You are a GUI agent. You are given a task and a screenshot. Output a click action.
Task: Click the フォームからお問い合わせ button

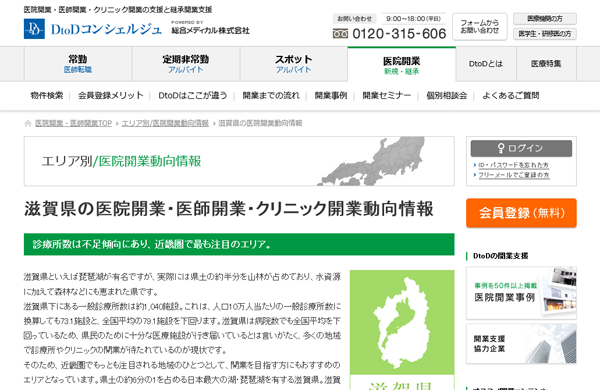480,26
